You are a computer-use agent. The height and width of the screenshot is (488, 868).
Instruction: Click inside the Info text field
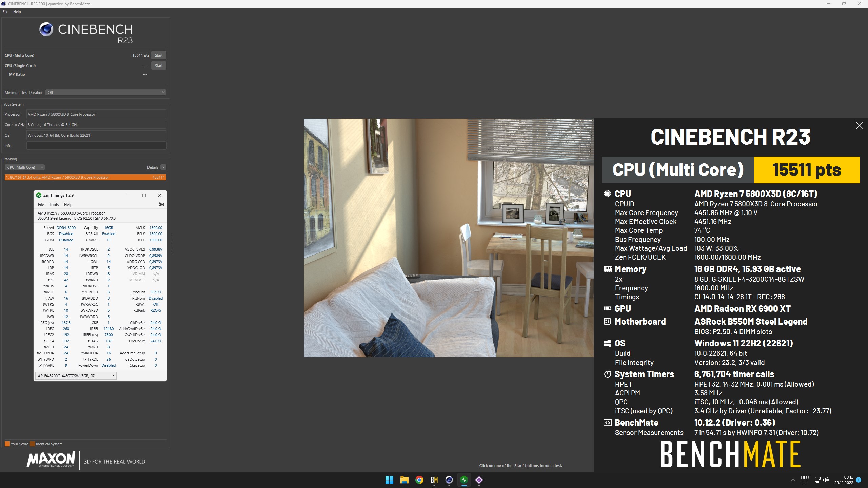click(96, 145)
